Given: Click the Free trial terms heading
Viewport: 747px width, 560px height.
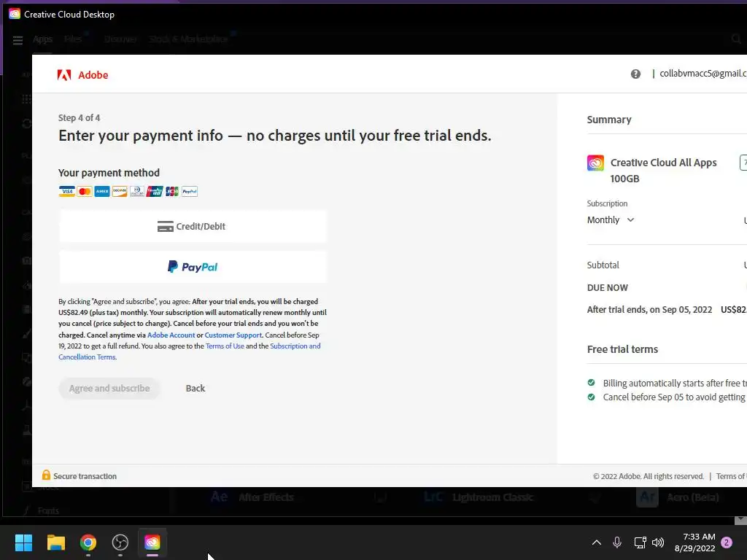Looking at the screenshot, I should pos(622,349).
